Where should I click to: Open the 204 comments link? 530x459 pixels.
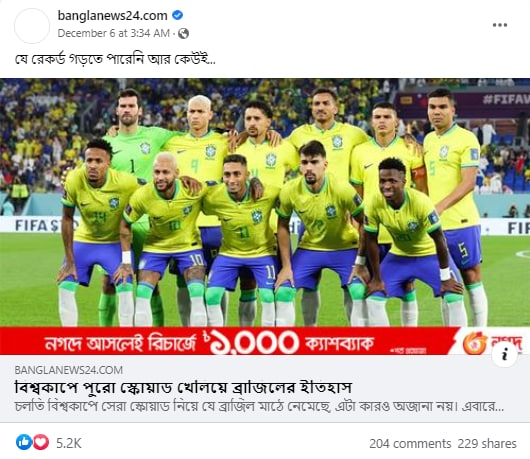(410, 443)
